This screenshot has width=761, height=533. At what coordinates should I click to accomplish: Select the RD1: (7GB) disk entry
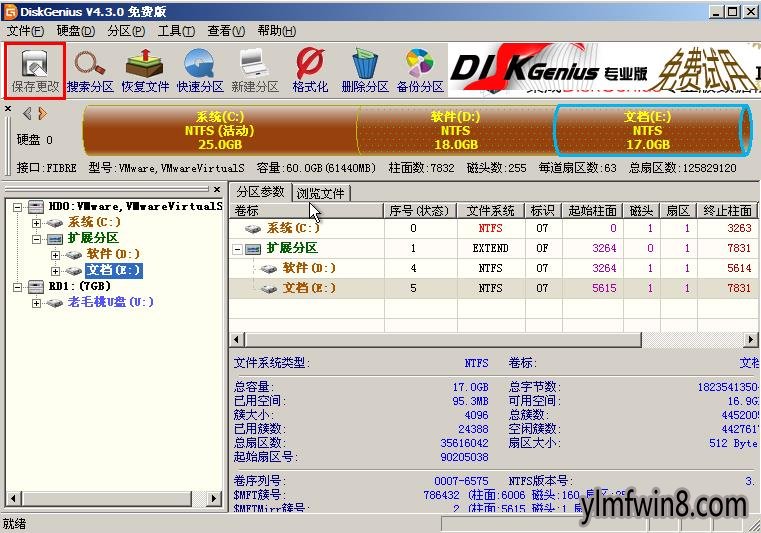80,286
